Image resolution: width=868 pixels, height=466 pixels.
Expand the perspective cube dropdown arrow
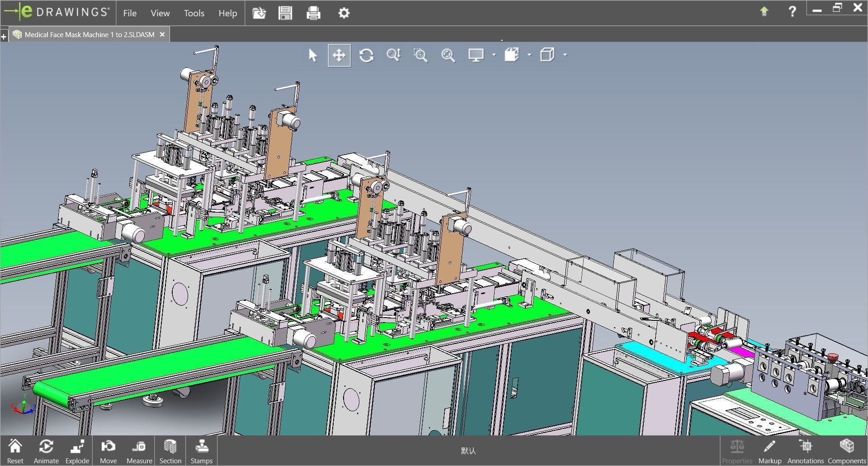(x=565, y=55)
